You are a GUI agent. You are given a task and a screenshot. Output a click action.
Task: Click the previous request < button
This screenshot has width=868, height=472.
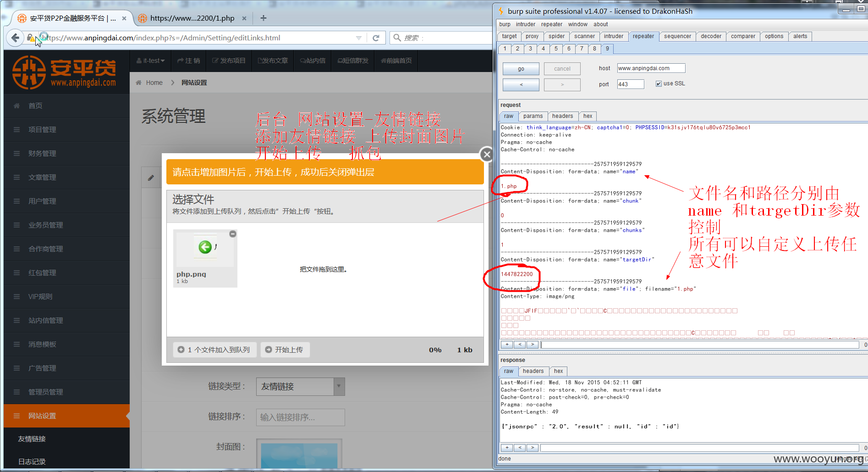click(x=521, y=84)
